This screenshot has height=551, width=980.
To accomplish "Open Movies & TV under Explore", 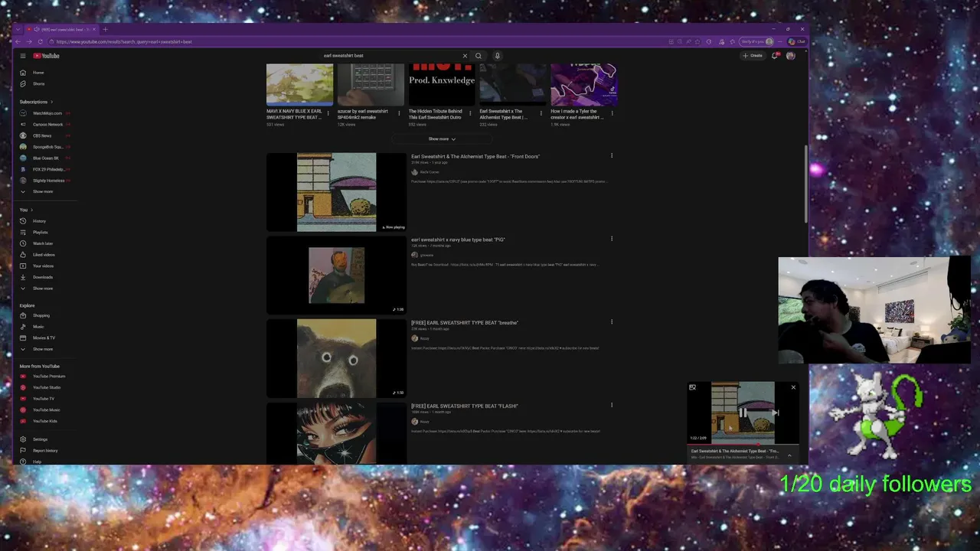I will coord(44,337).
